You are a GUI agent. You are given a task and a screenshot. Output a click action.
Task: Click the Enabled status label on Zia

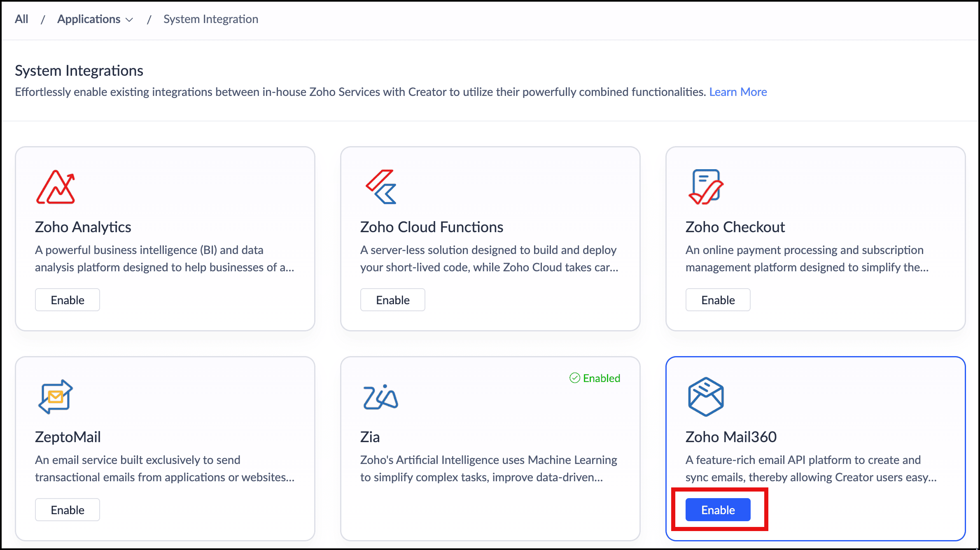pos(601,378)
